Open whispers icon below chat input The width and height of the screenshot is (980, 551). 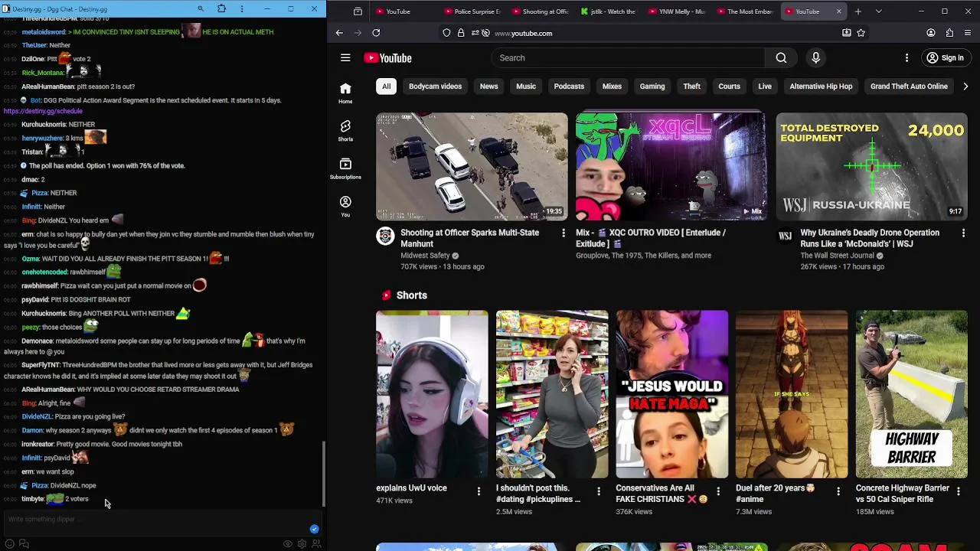pyautogui.click(x=24, y=544)
